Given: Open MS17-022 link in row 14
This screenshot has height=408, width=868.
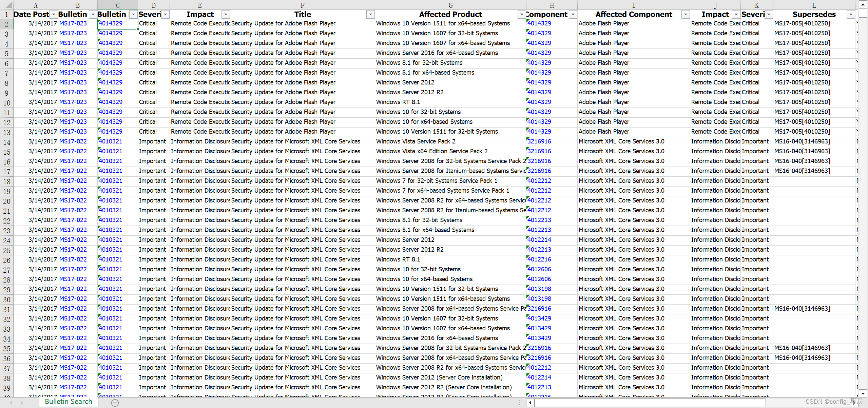Looking at the screenshot, I should click(x=73, y=141).
